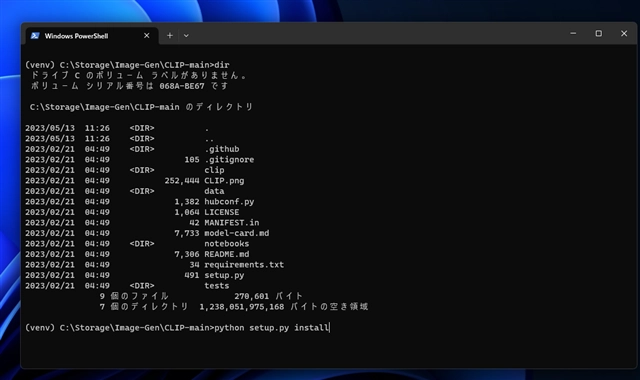Screen dimensions: 640x380
Task: Click the 'model-card.md' file name
Action: (x=237, y=233)
